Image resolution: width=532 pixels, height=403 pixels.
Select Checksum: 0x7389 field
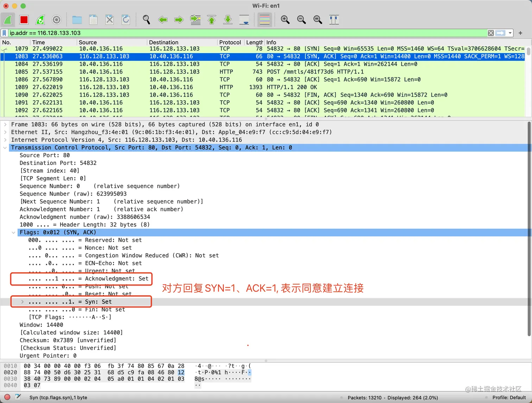coord(68,340)
